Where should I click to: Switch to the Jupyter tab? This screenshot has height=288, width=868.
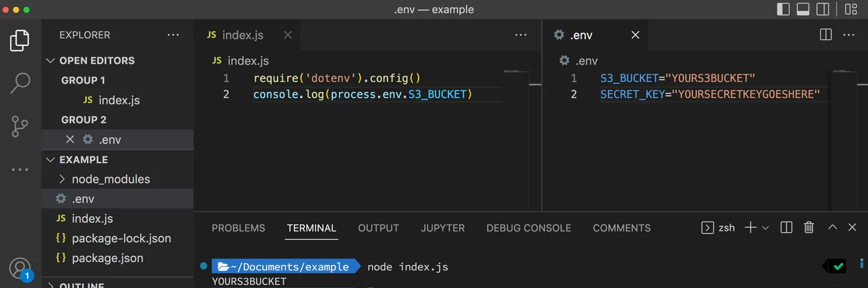pyautogui.click(x=443, y=228)
